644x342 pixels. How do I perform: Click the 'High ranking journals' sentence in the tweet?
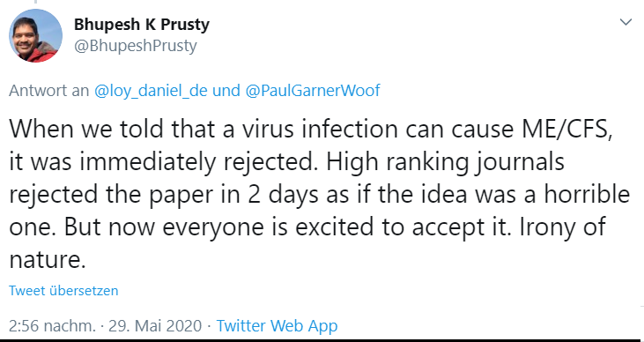pos(446,162)
